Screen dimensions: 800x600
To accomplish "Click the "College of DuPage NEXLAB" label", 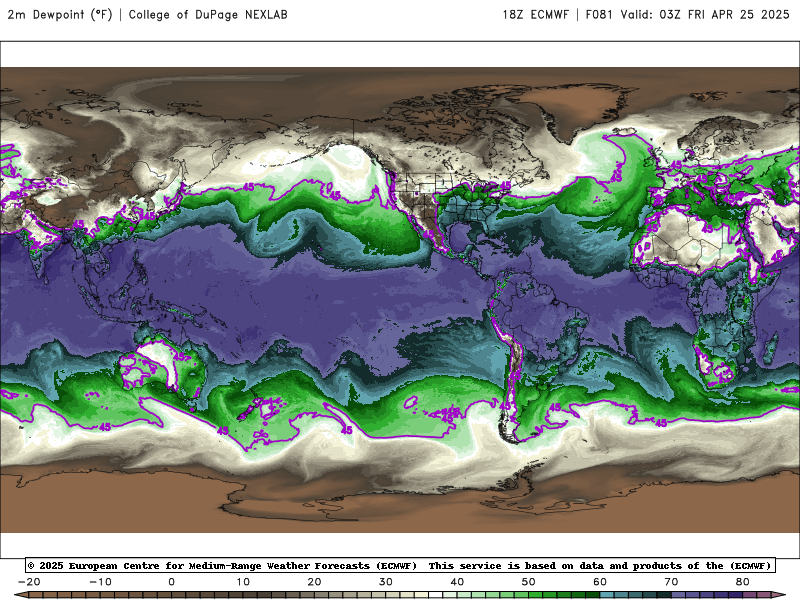I will click(x=208, y=15).
